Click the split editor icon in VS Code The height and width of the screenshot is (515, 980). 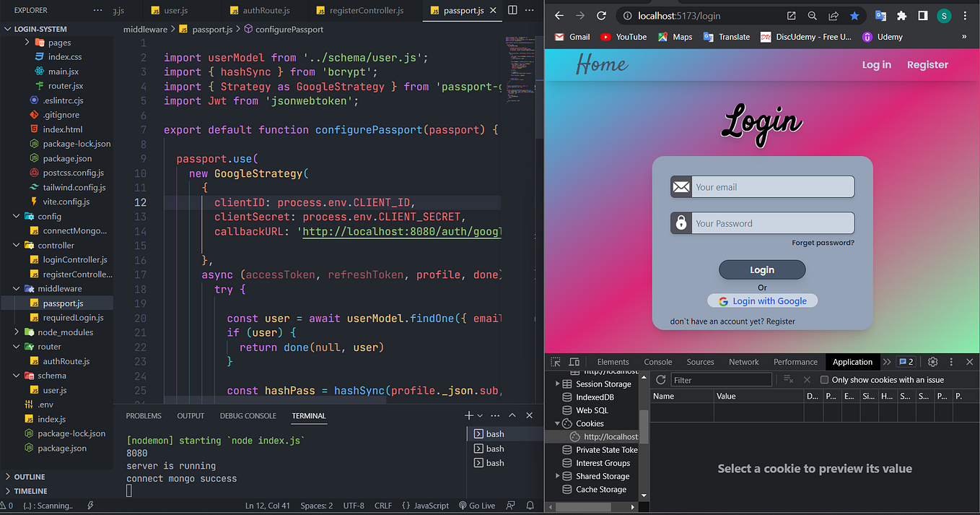point(513,9)
